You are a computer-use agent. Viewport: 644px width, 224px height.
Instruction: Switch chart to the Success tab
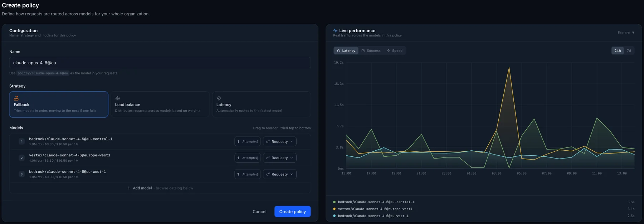[x=371, y=51]
